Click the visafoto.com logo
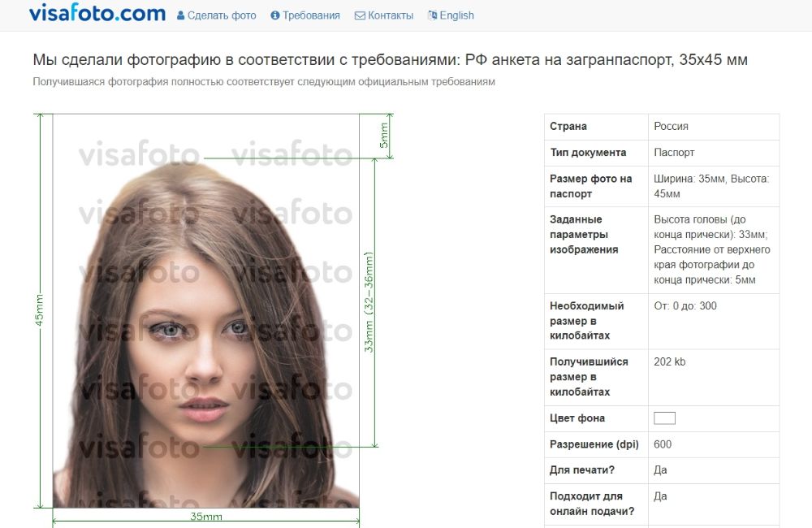The height and width of the screenshot is (528, 812). [x=97, y=14]
